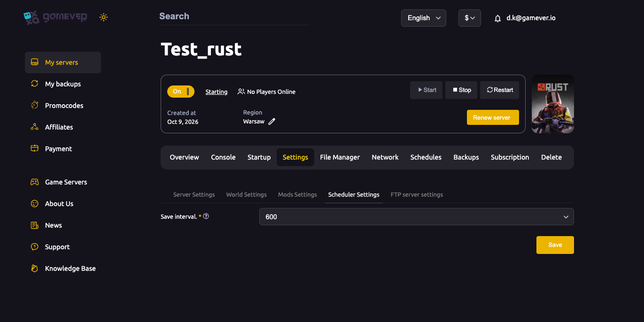644x322 pixels.
Task: Click the Starting status link
Action: point(217,92)
